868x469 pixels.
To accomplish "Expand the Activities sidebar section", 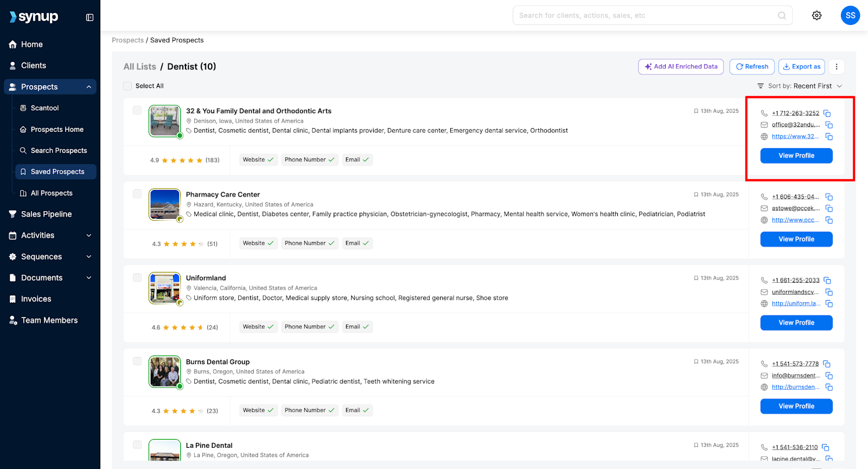I will 89,236.
